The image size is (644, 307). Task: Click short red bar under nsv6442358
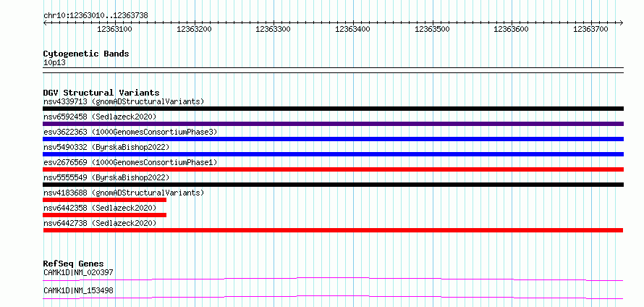point(104,215)
